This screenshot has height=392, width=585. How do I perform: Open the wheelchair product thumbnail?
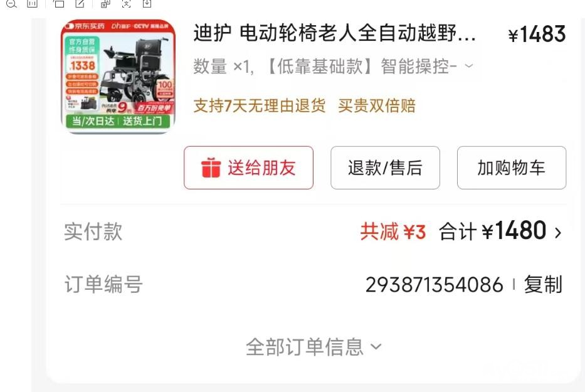point(118,75)
